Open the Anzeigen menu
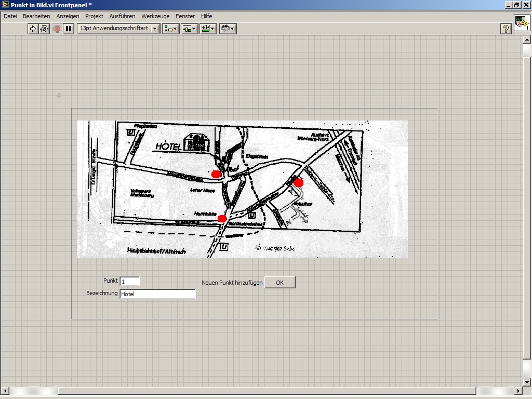 [x=68, y=16]
